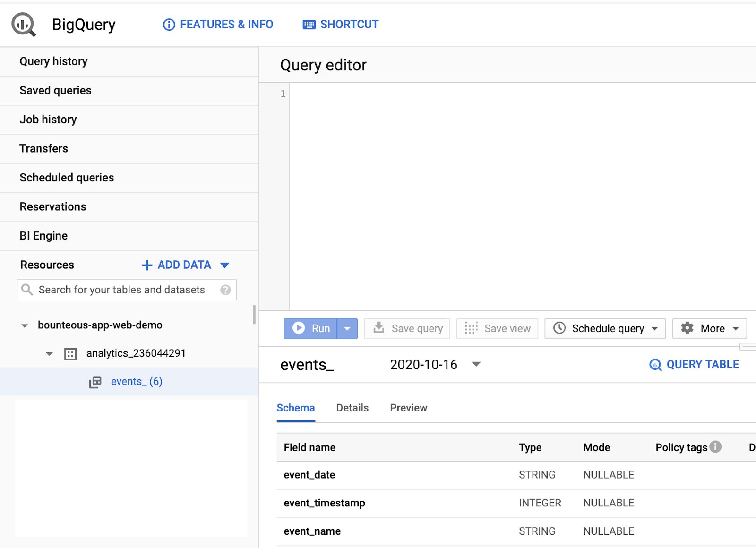The height and width of the screenshot is (548, 756).
Task: Click the plus icon beside ADD DATA
Action: click(147, 265)
